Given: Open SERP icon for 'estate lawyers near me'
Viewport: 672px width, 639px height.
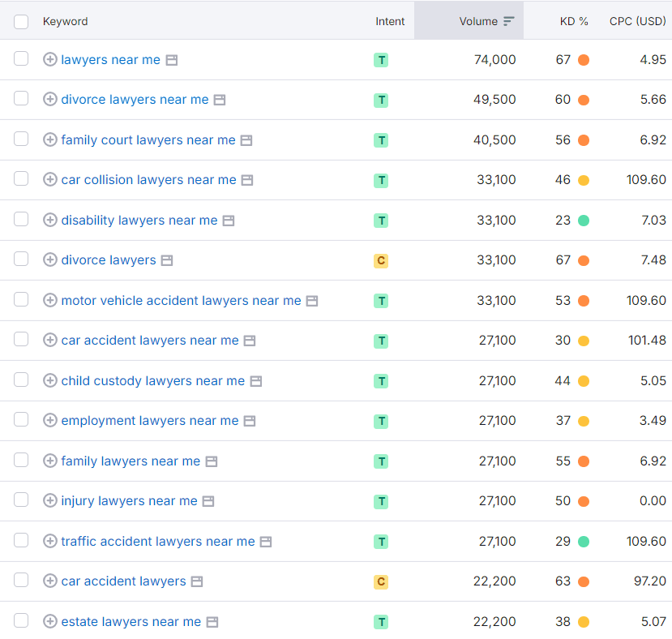Looking at the screenshot, I should tap(212, 622).
